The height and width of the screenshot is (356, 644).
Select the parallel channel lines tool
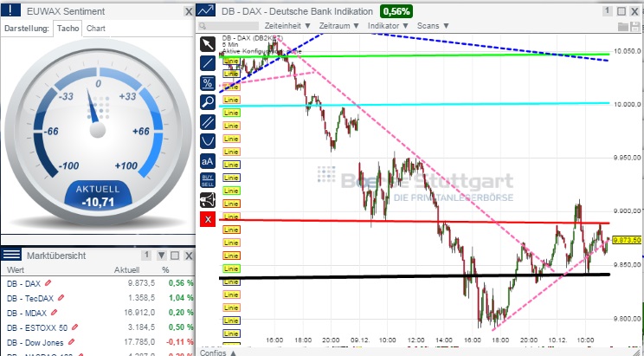[208, 121]
